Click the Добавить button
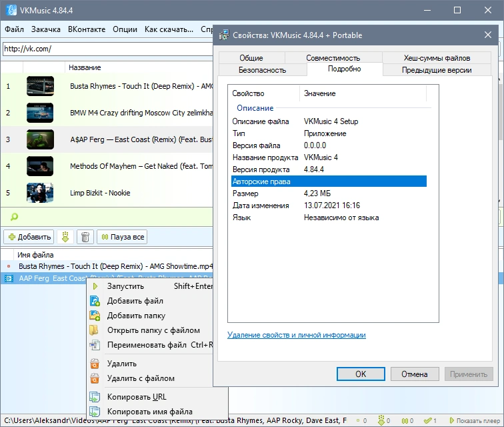Viewport: 504px width, 427px height. (x=29, y=237)
